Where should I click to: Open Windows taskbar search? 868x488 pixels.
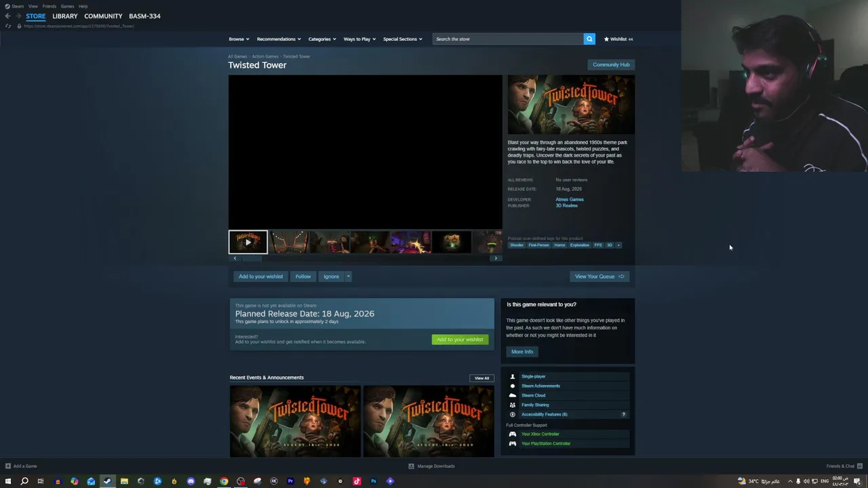(24, 481)
